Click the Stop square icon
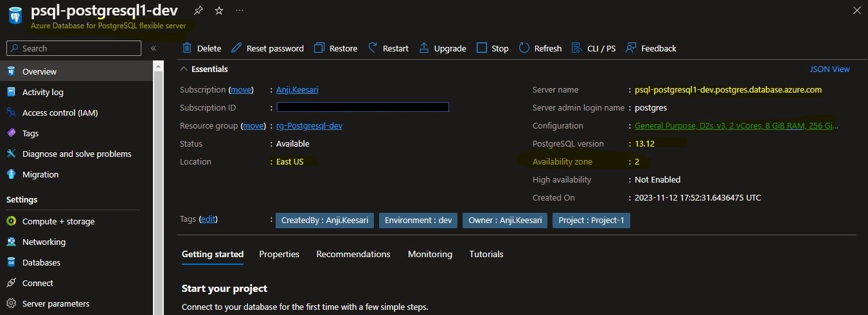This screenshot has height=315, width=868. point(482,48)
